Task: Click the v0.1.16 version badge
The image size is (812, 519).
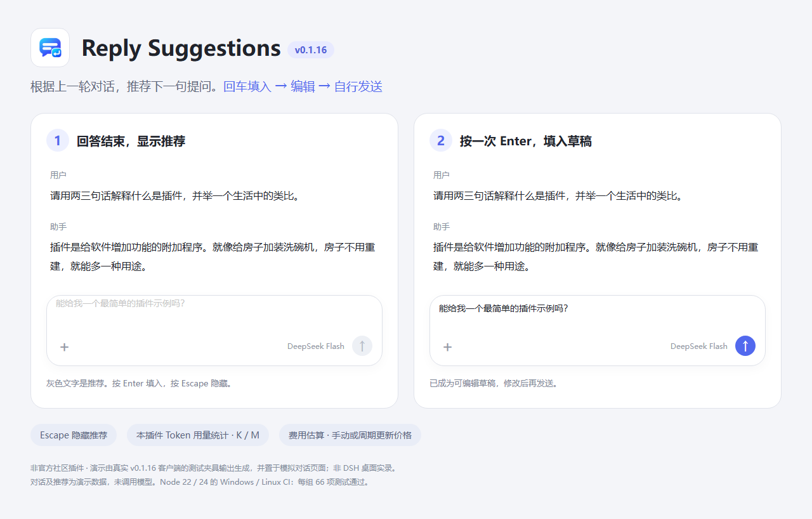Action: pos(311,50)
